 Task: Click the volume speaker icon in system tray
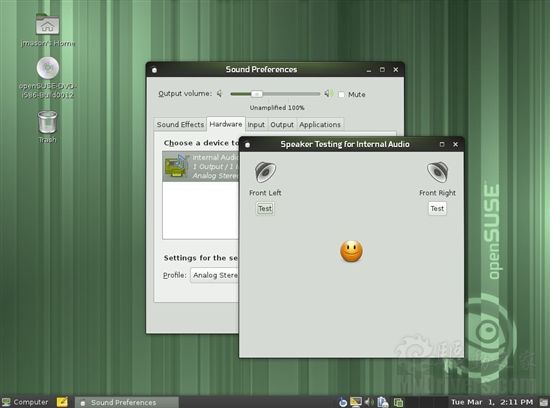tap(368, 402)
